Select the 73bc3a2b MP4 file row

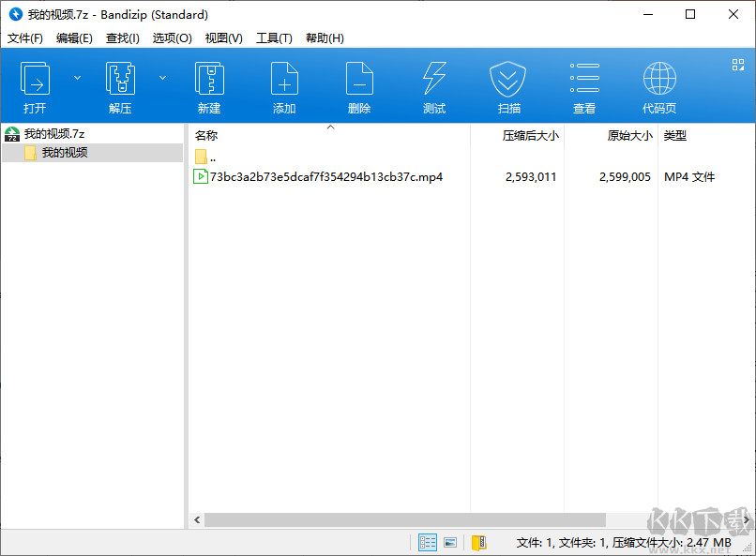click(x=319, y=176)
